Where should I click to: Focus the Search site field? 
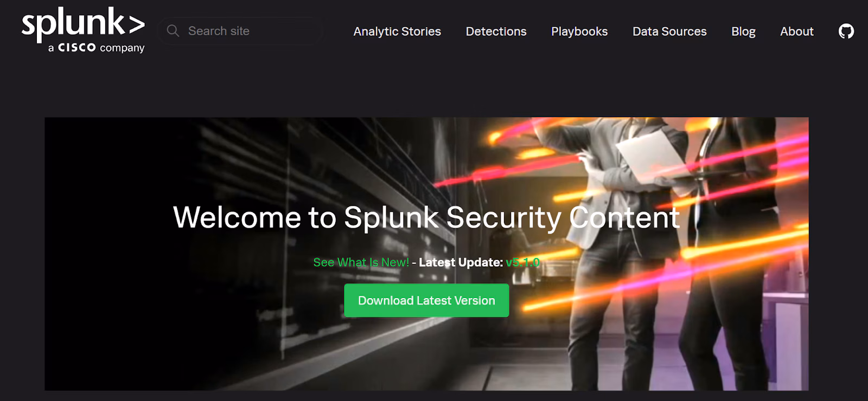[x=240, y=31]
